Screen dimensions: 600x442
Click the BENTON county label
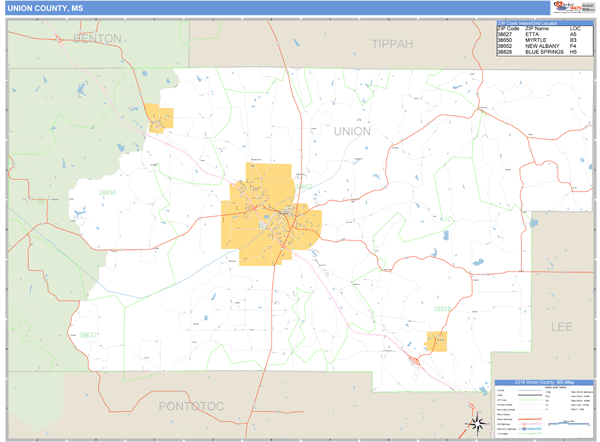98,39
